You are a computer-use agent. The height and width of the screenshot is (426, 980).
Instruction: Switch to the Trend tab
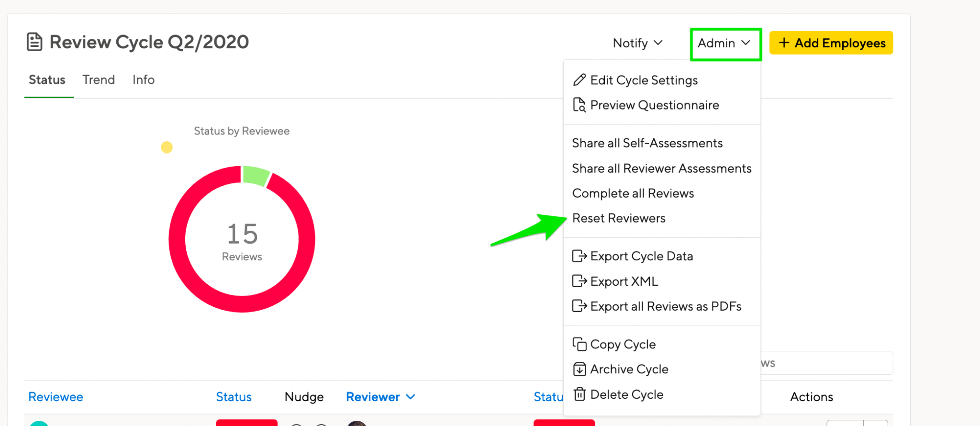98,79
